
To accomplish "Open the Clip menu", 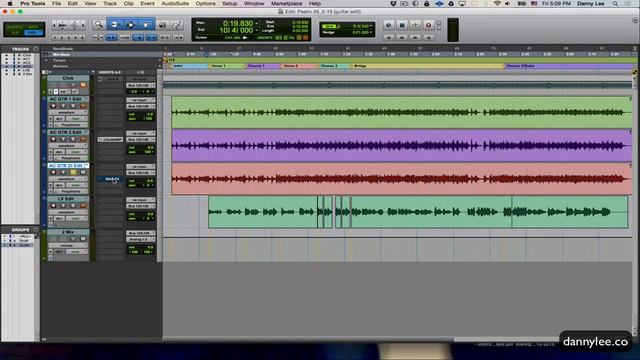I will 129,4.
